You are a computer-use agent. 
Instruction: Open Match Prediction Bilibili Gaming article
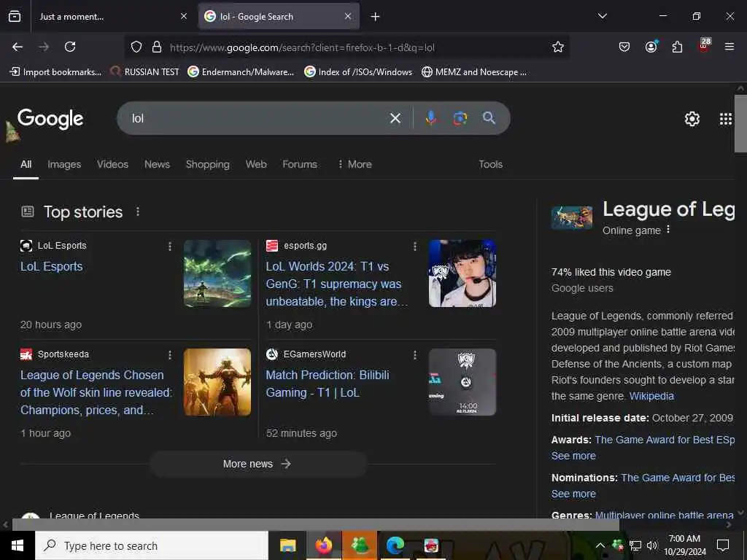tap(328, 384)
